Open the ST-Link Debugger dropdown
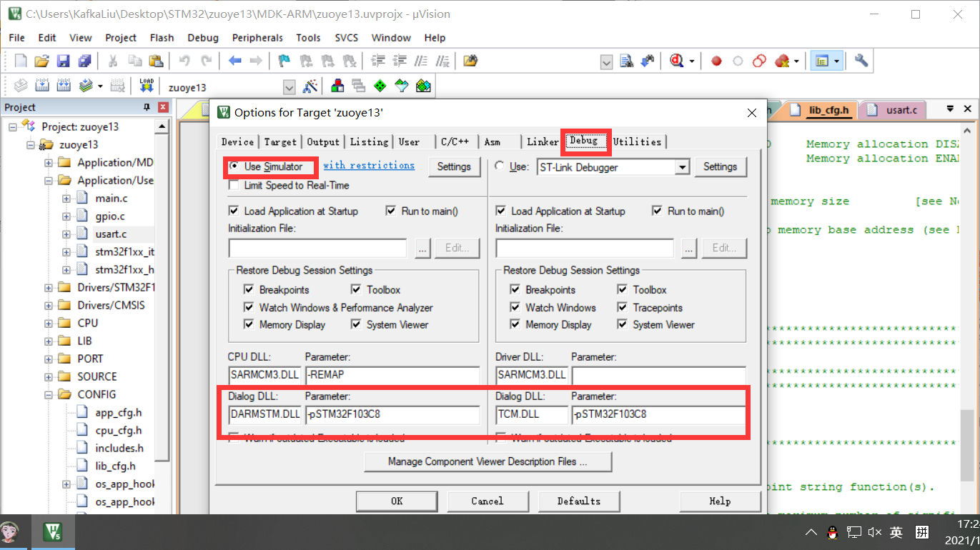The image size is (980, 550). coord(683,167)
